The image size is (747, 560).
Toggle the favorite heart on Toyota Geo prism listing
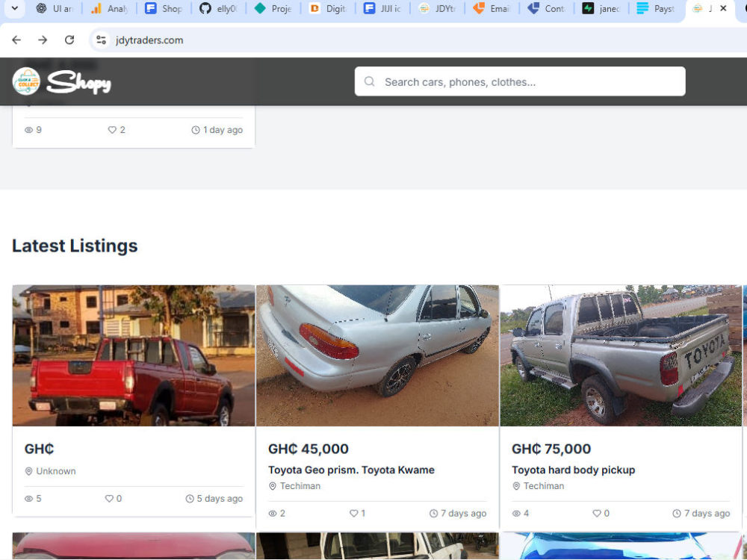tap(352, 513)
